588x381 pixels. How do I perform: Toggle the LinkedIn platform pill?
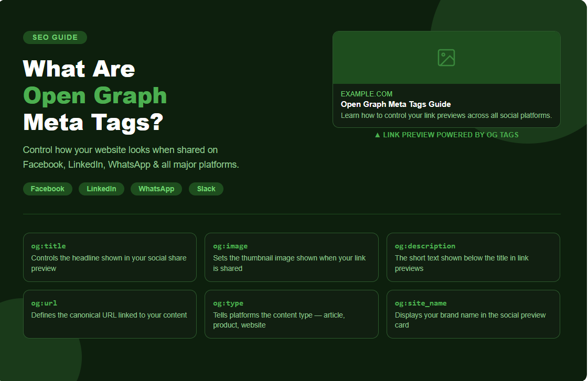click(101, 189)
